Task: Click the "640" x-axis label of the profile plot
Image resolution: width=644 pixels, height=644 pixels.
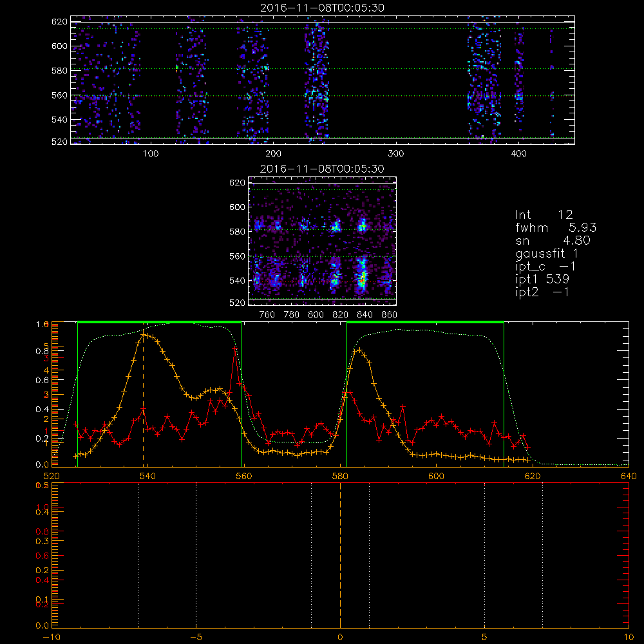Action: click(x=629, y=476)
